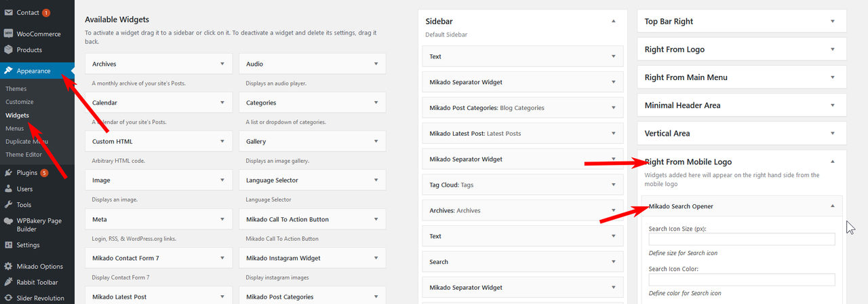Expand the Top Bar Right area
Viewport: 868px width, 304px height.
point(832,21)
